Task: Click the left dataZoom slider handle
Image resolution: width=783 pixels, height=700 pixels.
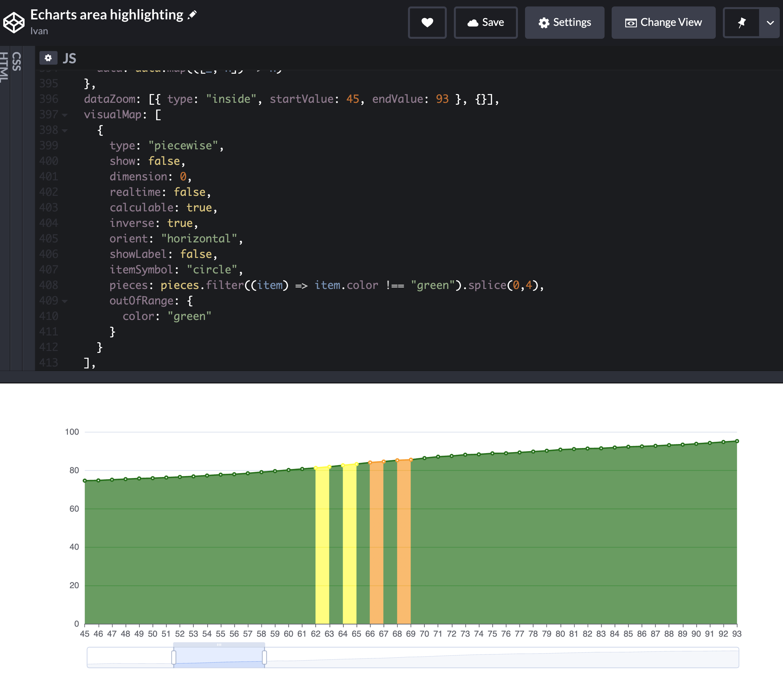Action: (174, 658)
